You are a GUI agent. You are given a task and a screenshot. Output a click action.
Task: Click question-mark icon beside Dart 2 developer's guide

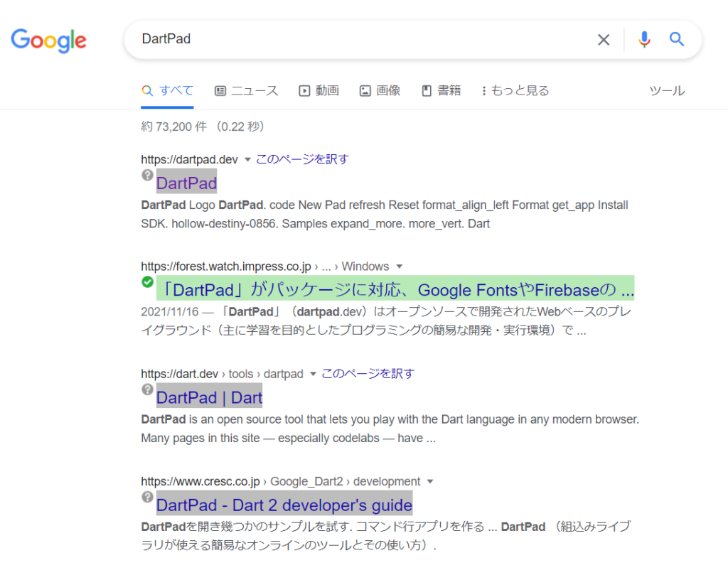148,497
